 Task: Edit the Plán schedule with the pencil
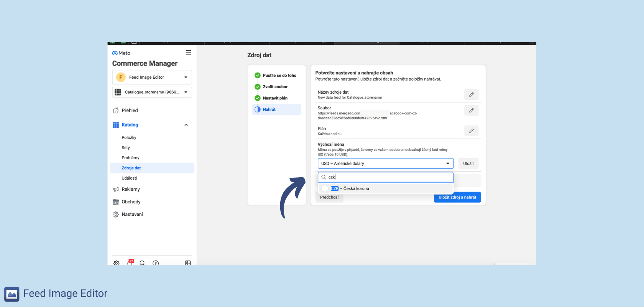pos(471,131)
